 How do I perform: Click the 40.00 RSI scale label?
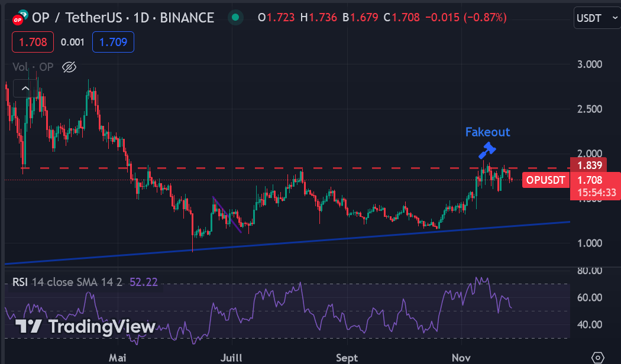tap(589, 324)
